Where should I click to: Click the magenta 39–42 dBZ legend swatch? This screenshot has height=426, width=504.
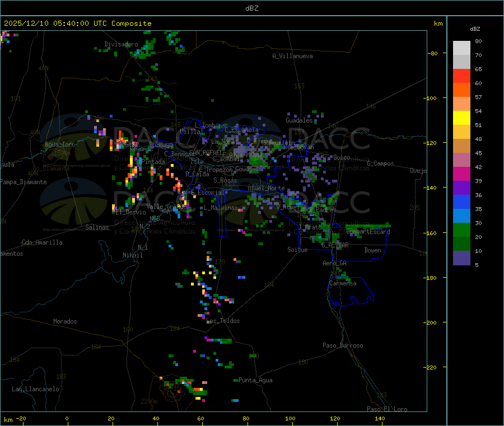tap(461, 174)
